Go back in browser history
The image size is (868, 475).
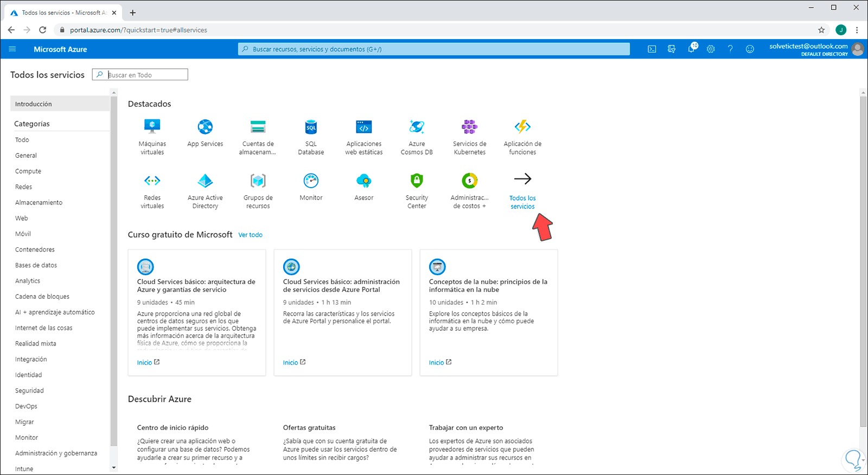[x=11, y=30]
